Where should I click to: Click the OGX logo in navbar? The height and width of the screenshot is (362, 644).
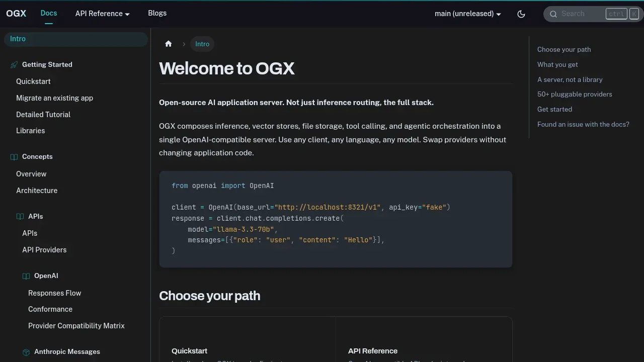16,14
